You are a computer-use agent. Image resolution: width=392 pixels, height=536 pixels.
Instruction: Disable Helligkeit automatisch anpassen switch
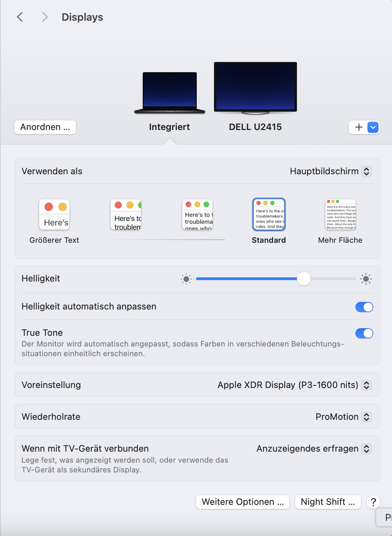(364, 307)
